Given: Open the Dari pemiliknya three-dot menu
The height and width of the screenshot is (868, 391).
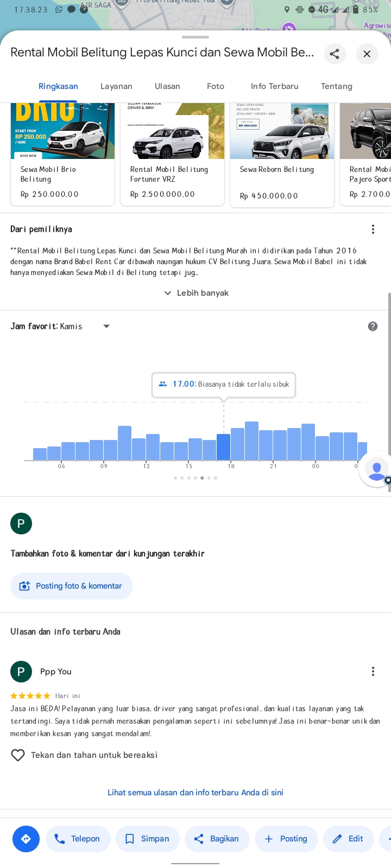Looking at the screenshot, I should coord(373,229).
